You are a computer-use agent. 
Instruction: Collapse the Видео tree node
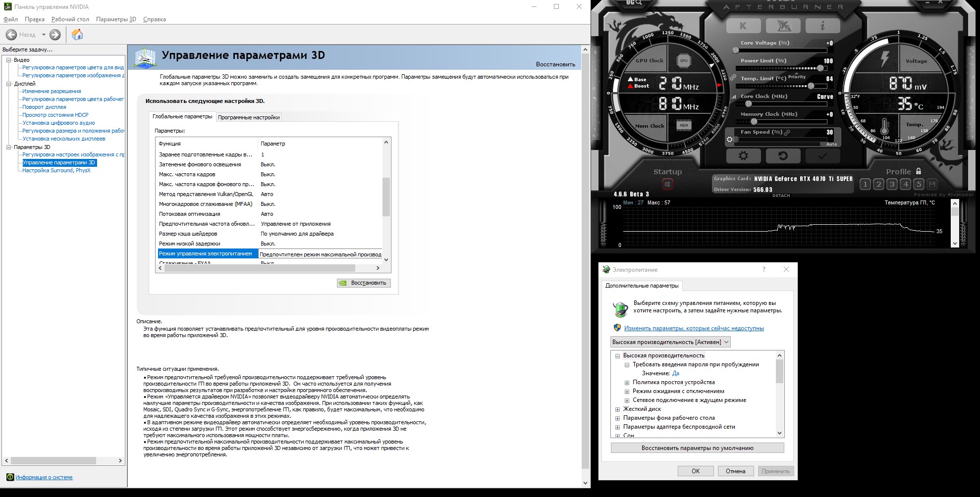pyautogui.click(x=8, y=60)
